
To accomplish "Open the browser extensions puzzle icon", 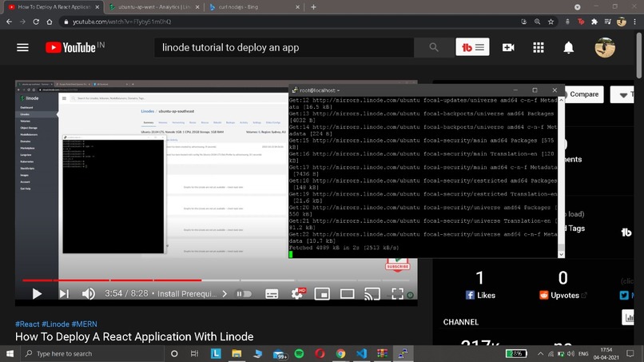I will point(594,22).
